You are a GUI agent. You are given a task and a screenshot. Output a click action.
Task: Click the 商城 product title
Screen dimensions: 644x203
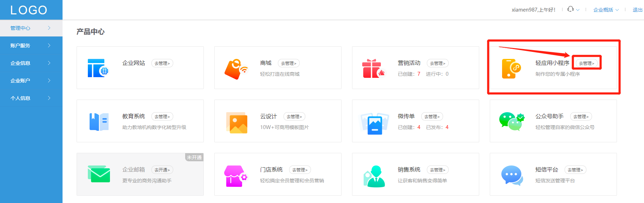click(266, 63)
